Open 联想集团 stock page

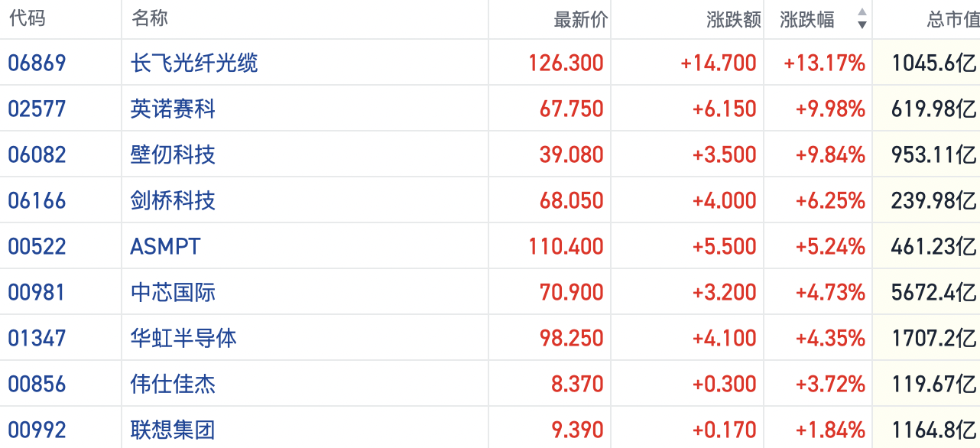click(173, 430)
